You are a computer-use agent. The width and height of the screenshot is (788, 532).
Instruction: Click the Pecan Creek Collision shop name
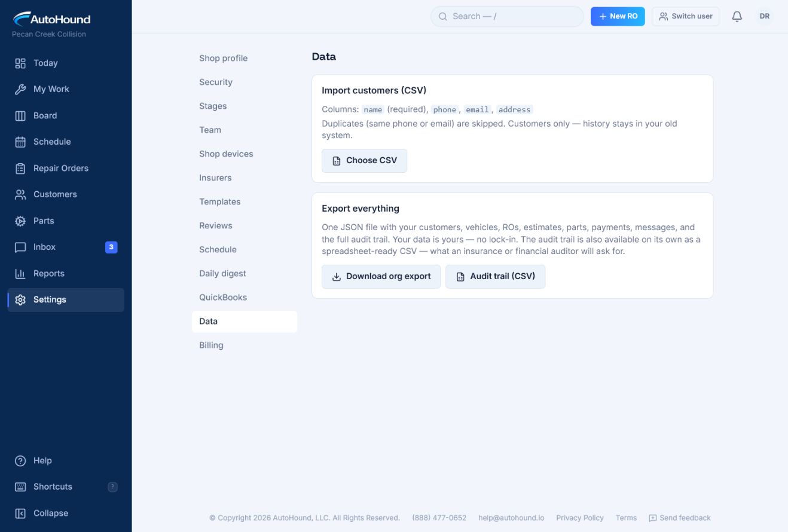49,35
